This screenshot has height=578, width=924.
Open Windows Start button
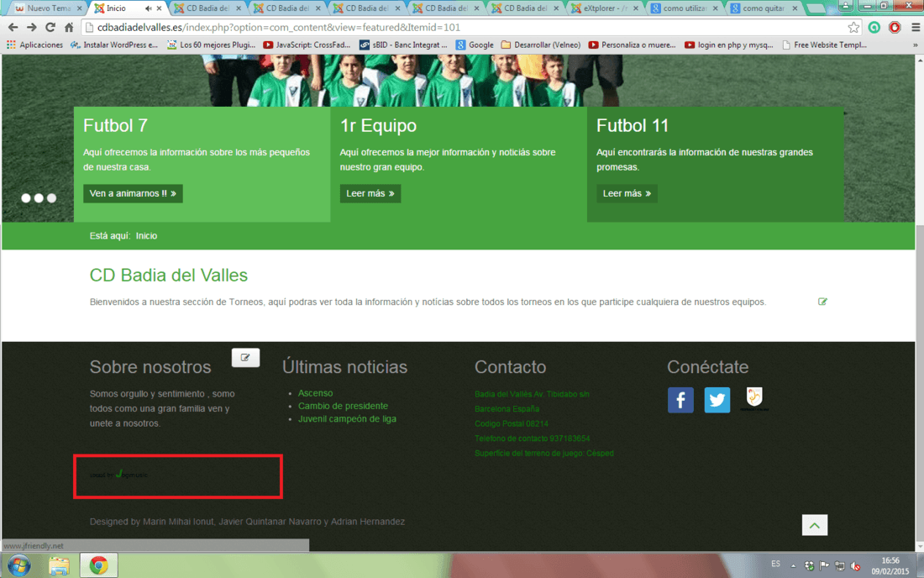click(18, 565)
